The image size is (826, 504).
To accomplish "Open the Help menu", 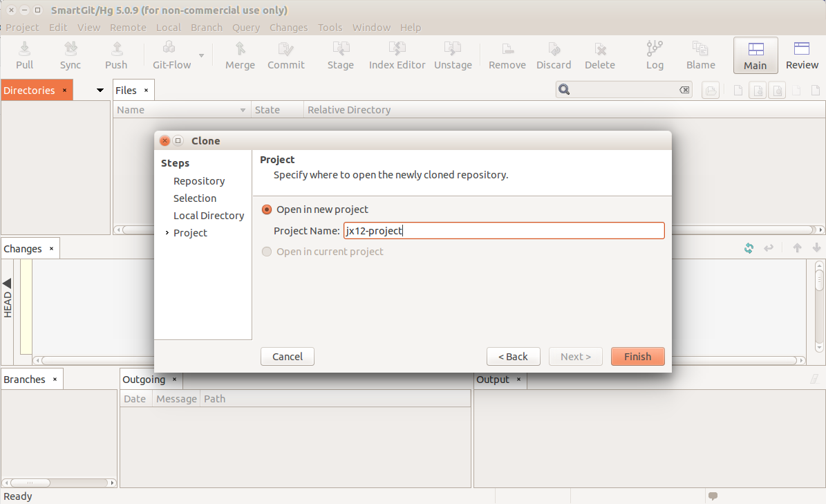I will (x=411, y=28).
